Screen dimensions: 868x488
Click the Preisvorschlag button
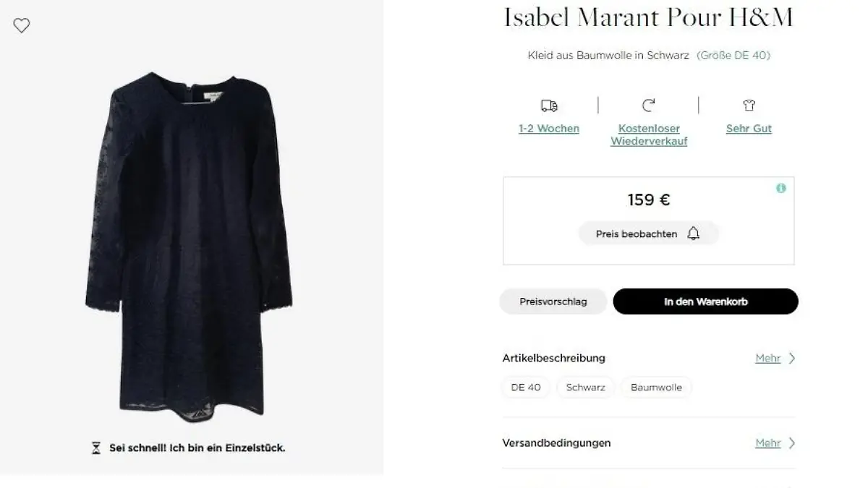coord(553,301)
